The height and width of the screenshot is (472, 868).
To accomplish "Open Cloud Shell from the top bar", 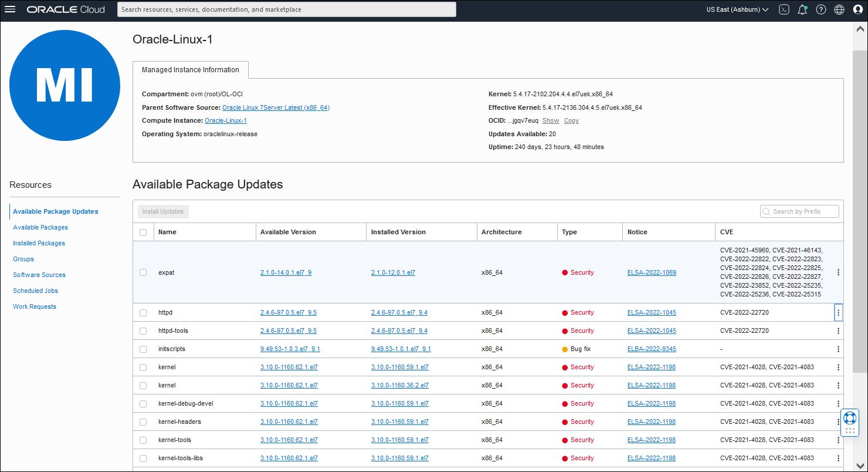I will click(x=784, y=9).
